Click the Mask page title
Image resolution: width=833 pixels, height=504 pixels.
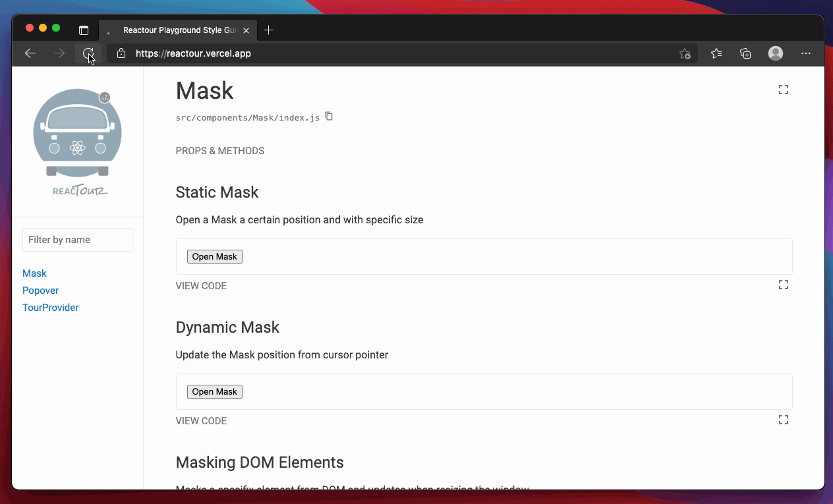click(204, 90)
